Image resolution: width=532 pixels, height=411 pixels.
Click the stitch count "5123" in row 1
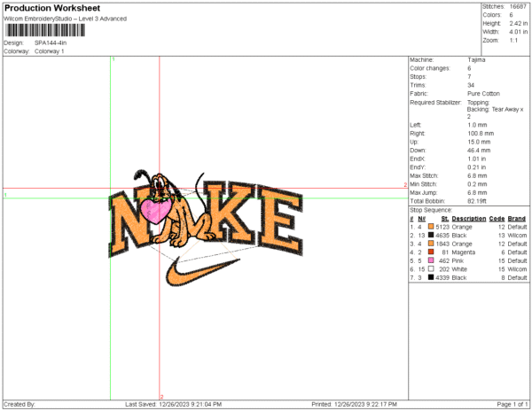click(442, 227)
